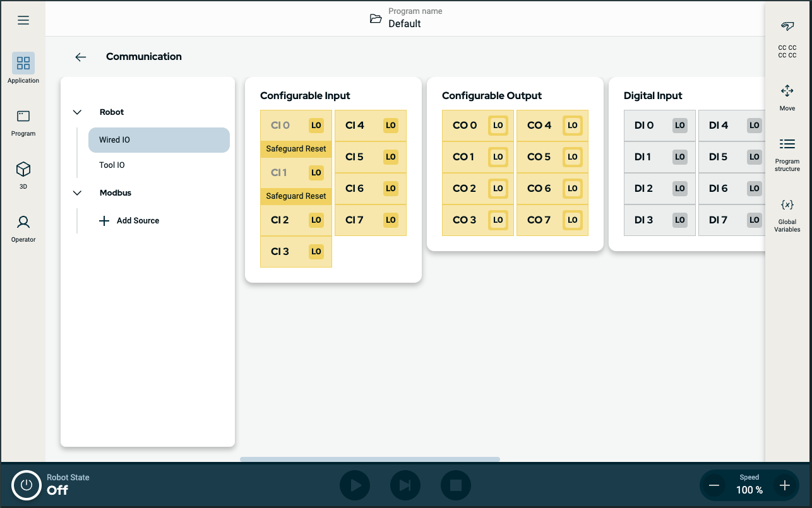Increase the speed with plus button
Screen dimensions: 812x508
pos(784,485)
